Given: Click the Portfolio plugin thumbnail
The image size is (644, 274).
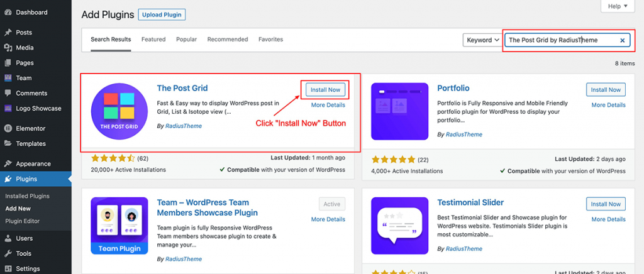Looking at the screenshot, I should click(399, 112).
